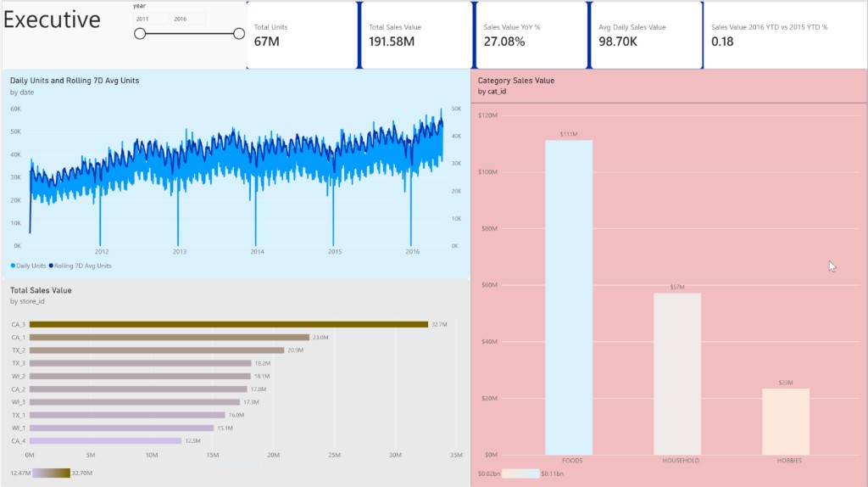Select the Sales Value 2016 YTD vs 2015 card
Screen dimensions: 868x487
click(785, 35)
